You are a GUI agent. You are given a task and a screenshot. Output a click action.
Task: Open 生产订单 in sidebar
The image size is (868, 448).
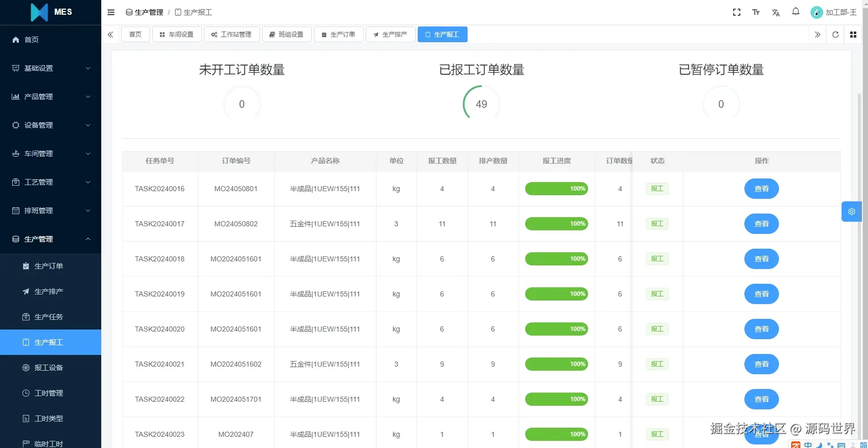click(x=50, y=266)
